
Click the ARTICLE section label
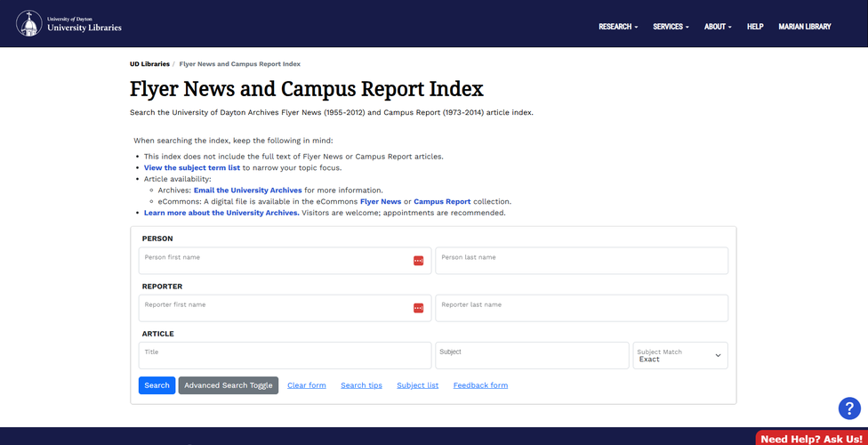pyautogui.click(x=157, y=334)
